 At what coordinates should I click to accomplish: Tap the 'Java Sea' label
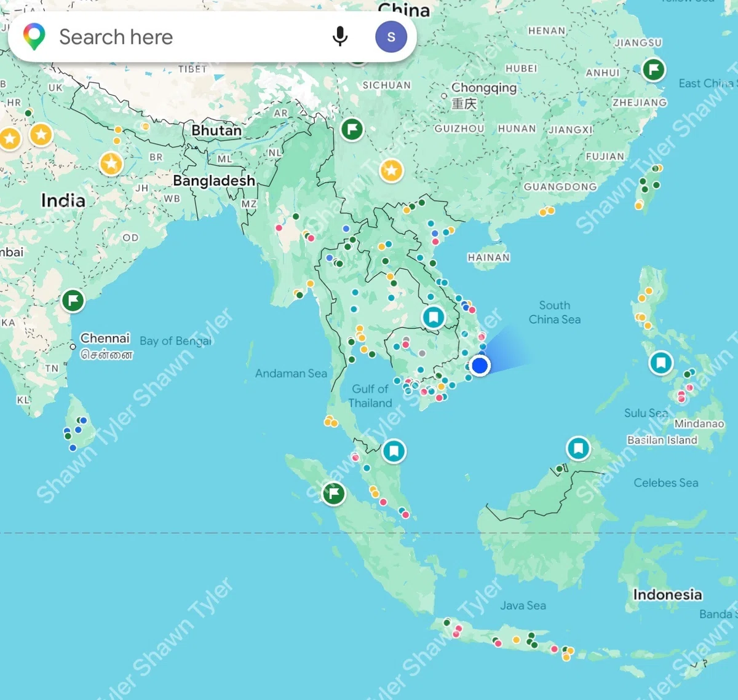click(x=523, y=605)
